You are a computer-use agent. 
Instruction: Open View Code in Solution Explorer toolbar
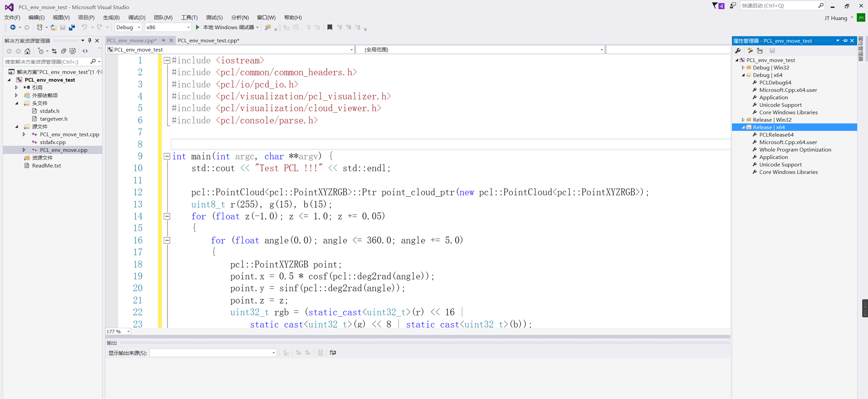[85, 51]
